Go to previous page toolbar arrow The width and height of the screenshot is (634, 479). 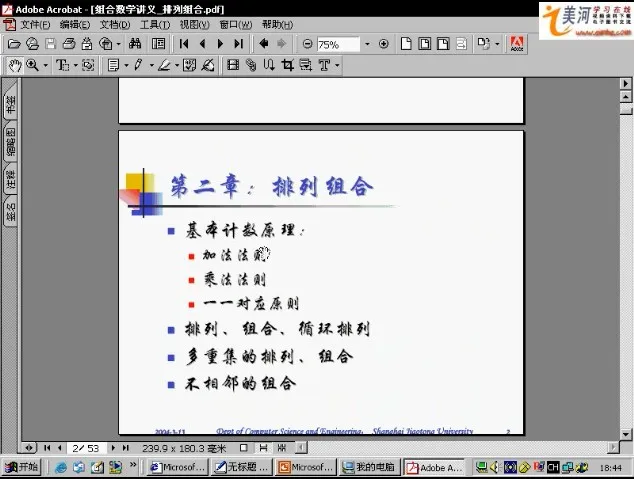[202, 44]
